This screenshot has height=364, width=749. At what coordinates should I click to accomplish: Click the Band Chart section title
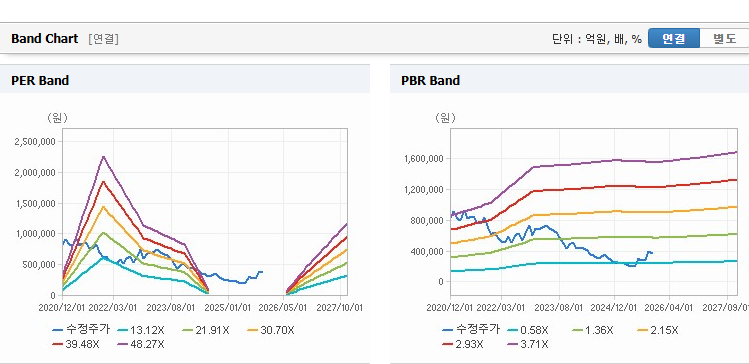pos(44,39)
